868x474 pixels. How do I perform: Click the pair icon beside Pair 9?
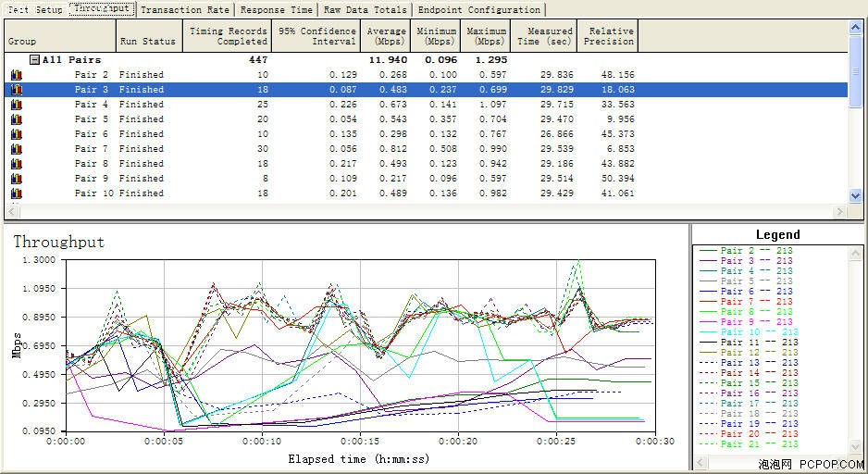tap(17, 179)
